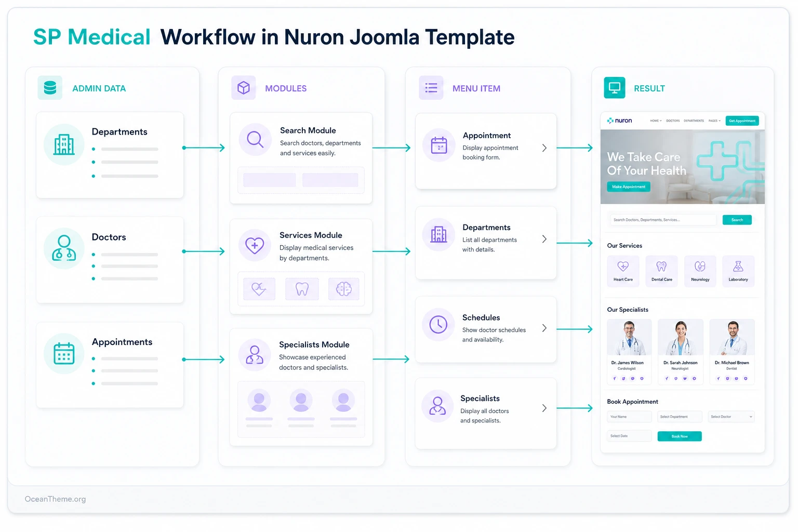Click the Search Doctors, Departments, Services field

click(x=663, y=220)
